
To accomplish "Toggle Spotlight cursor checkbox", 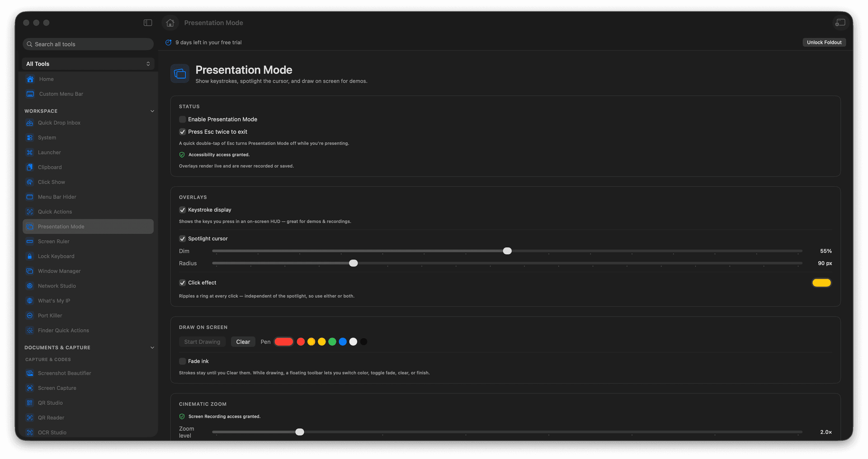I will tap(183, 239).
